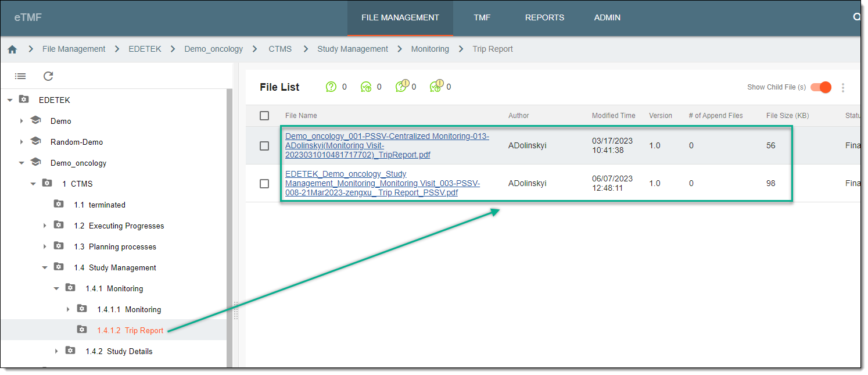Click the Random-Demo study icon
Viewport: 868px width, 375px height.
click(x=35, y=141)
